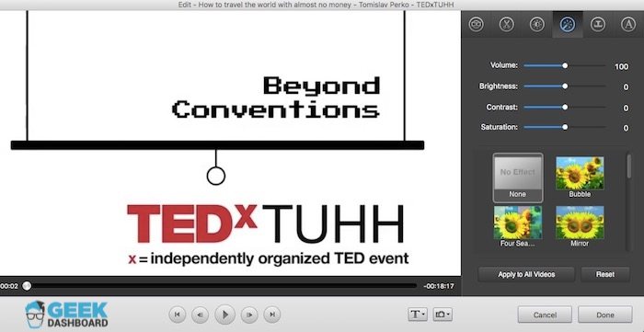
Task: Open the Adjust brightness tab icon
Action: coord(536,24)
